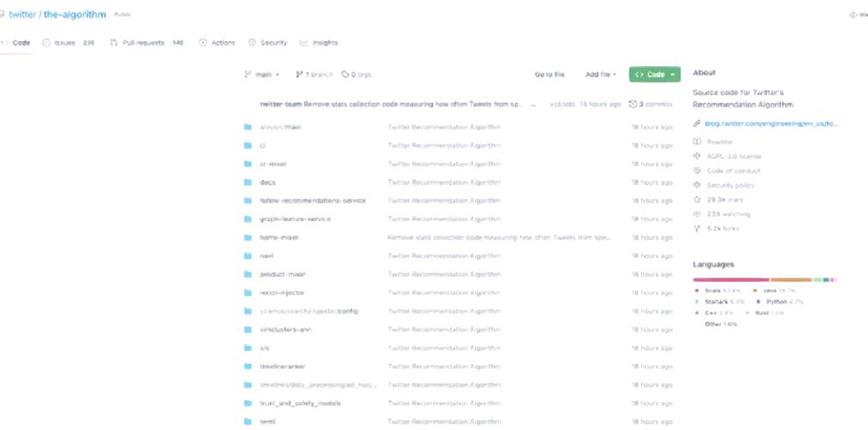View the 3 commits history link

651,103
